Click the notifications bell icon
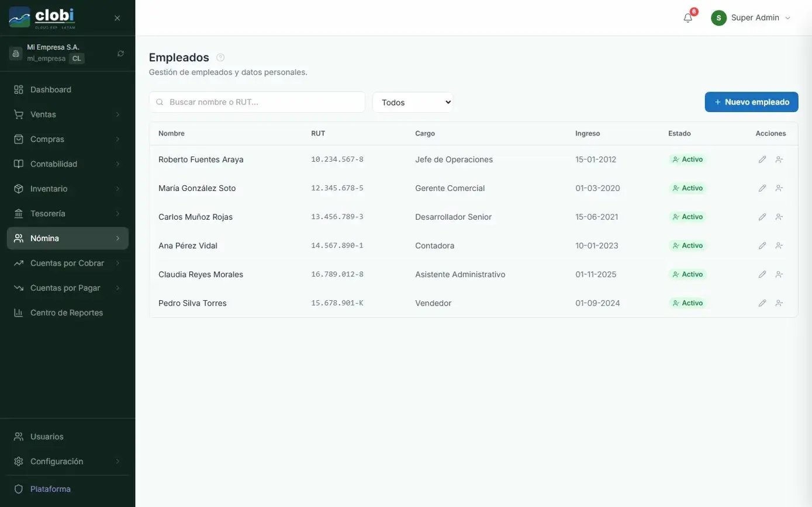The height and width of the screenshot is (507, 812). coord(688,18)
